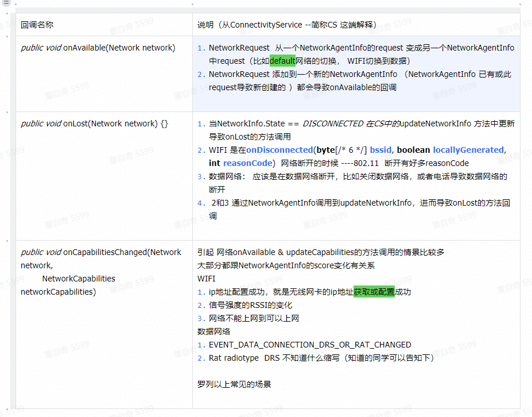Click the hamburger lines inside the circular button
Viewport: 532px width, 417px height.
[x=6, y=4]
